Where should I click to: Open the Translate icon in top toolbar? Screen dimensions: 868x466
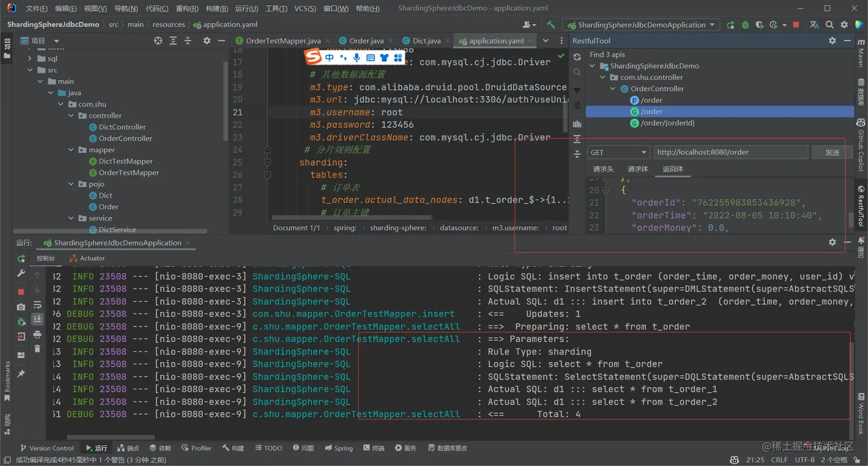814,25
